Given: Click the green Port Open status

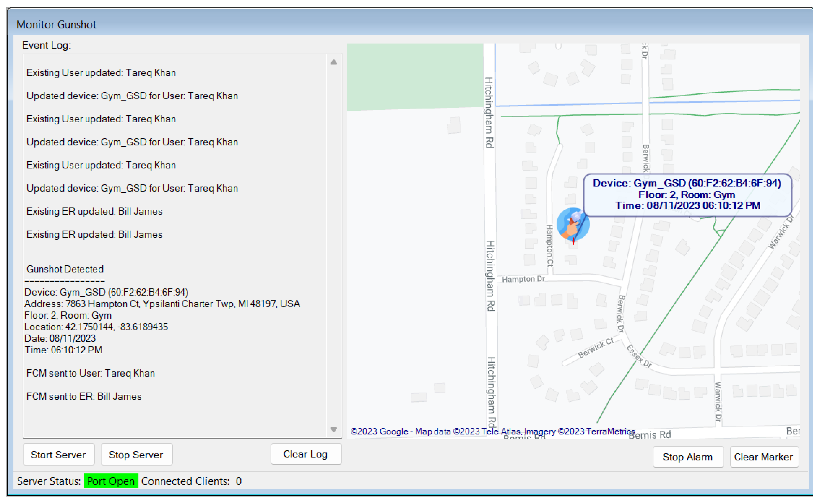Looking at the screenshot, I should tap(111, 481).
